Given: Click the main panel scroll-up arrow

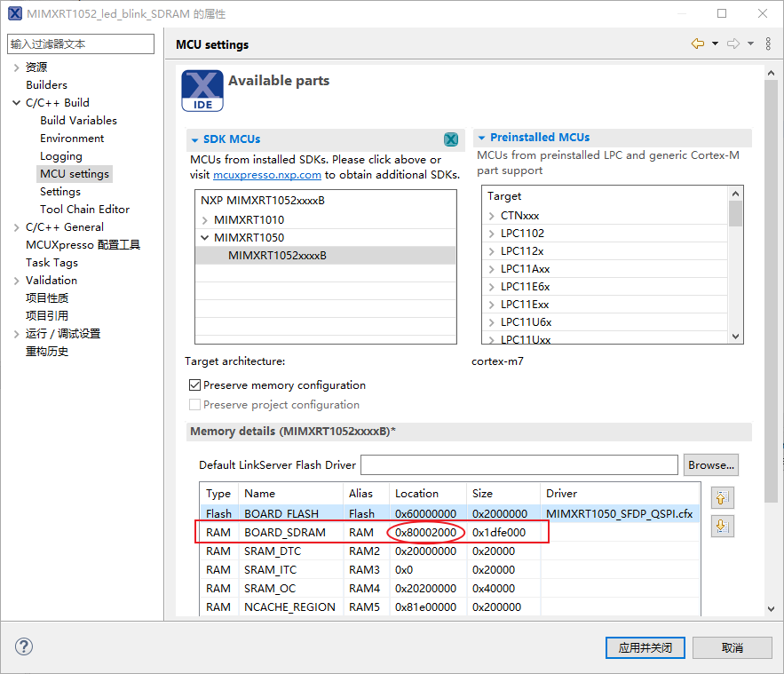Looking at the screenshot, I should click(771, 73).
